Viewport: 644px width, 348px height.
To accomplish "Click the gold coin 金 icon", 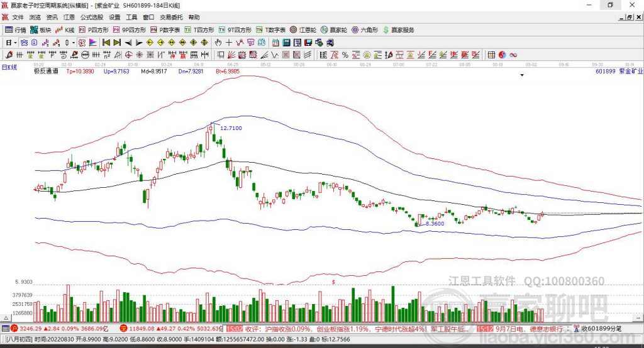I will (x=367, y=55).
